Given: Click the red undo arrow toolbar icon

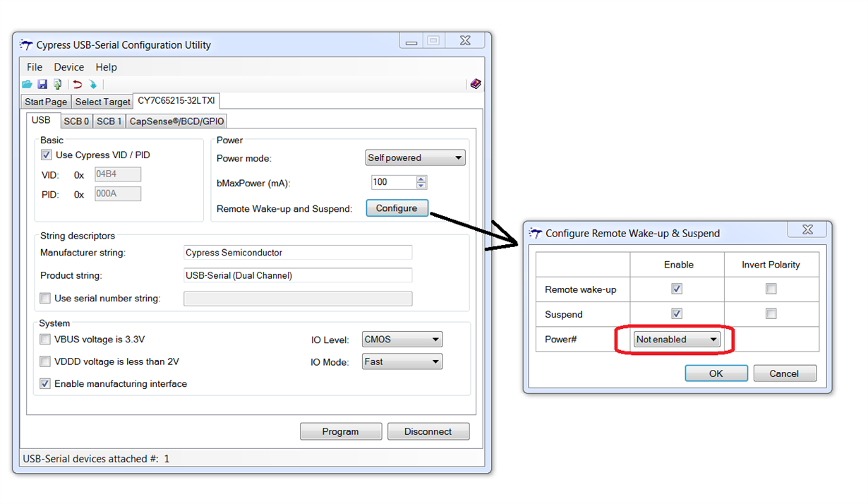Looking at the screenshot, I should (78, 84).
